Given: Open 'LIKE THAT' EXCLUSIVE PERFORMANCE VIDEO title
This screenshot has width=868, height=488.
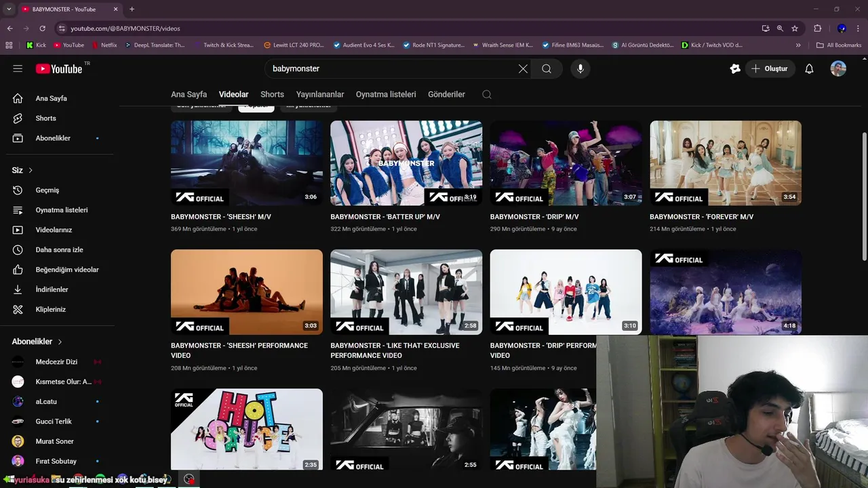Looking at the screenshot, I should click(x=395, y=350).
